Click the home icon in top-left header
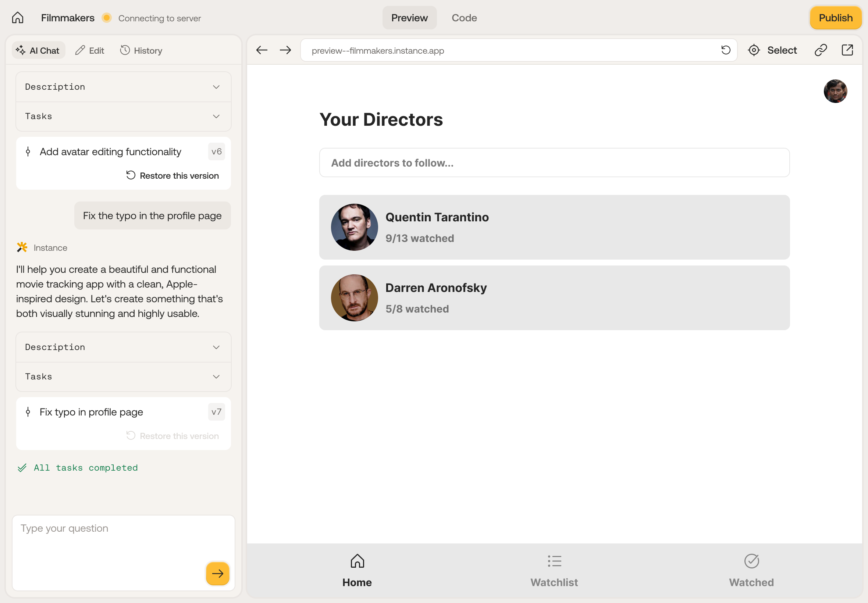Image resolution: width=868 pixels, height=603 pixels. pos(17,18)
